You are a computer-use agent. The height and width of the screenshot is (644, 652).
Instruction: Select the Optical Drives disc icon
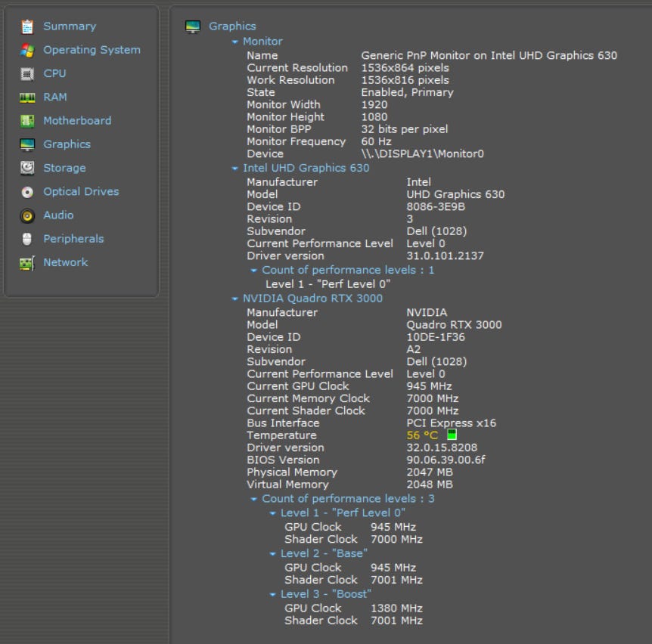27,192
